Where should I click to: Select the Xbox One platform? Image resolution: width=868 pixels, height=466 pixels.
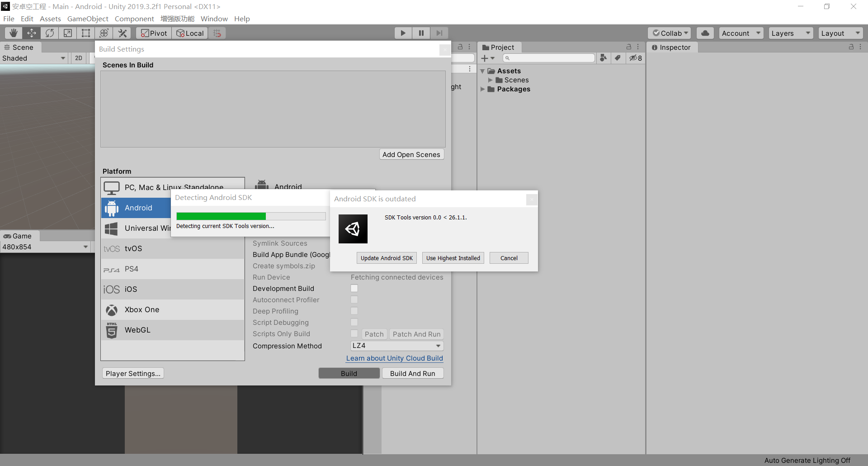click(x=173, y=309)
